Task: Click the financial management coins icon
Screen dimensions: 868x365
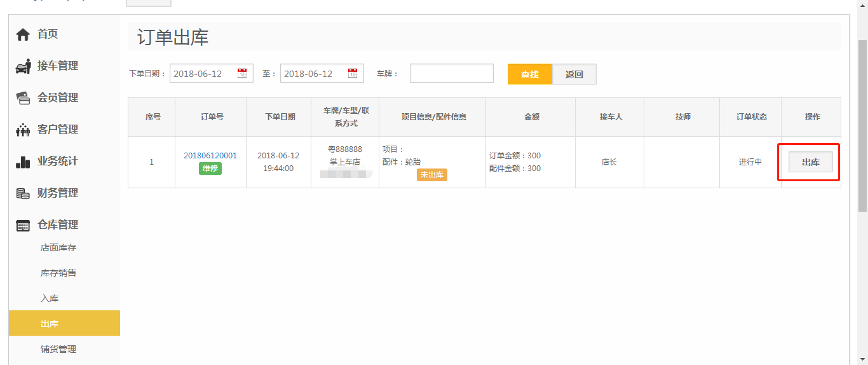Action: tap(23, 193)
